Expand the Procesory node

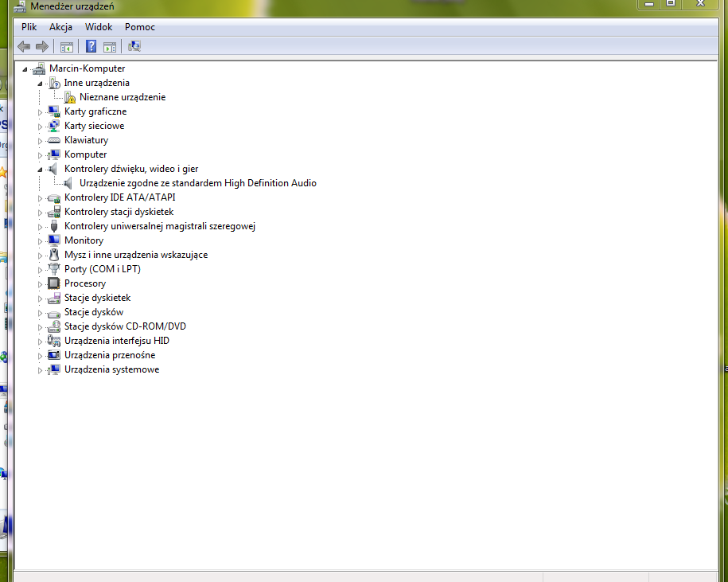40,283
